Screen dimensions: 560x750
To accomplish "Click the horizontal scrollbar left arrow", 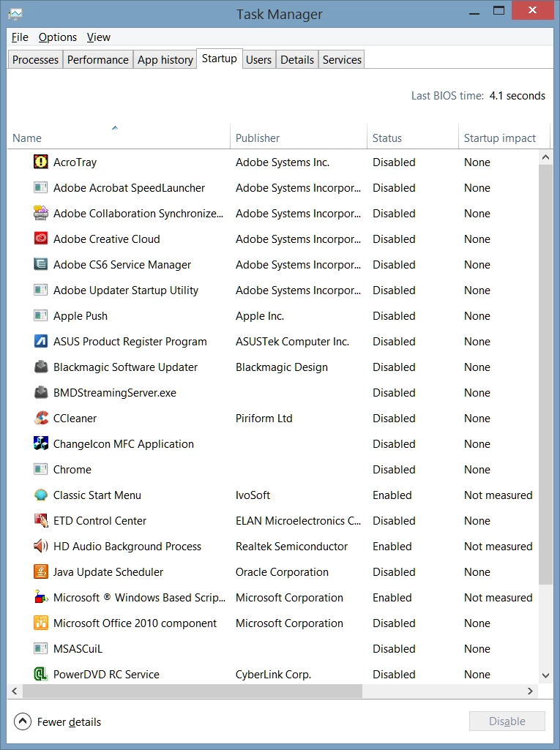I will pyautogui.click(x=15, y=691).
